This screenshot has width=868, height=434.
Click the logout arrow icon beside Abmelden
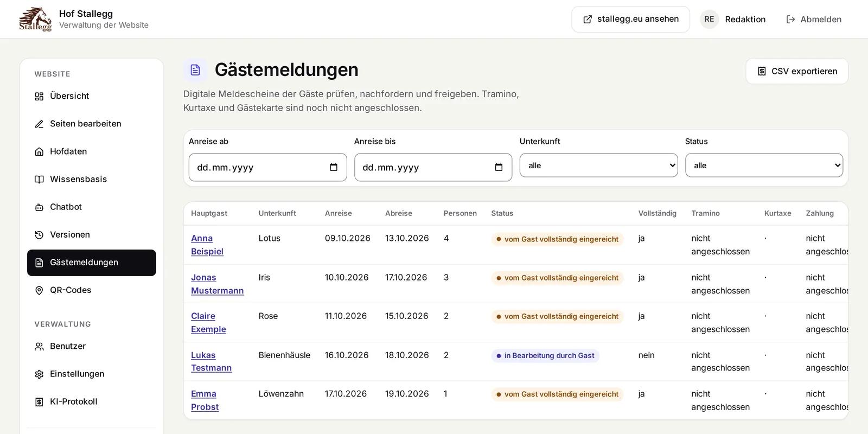(790, 20)
